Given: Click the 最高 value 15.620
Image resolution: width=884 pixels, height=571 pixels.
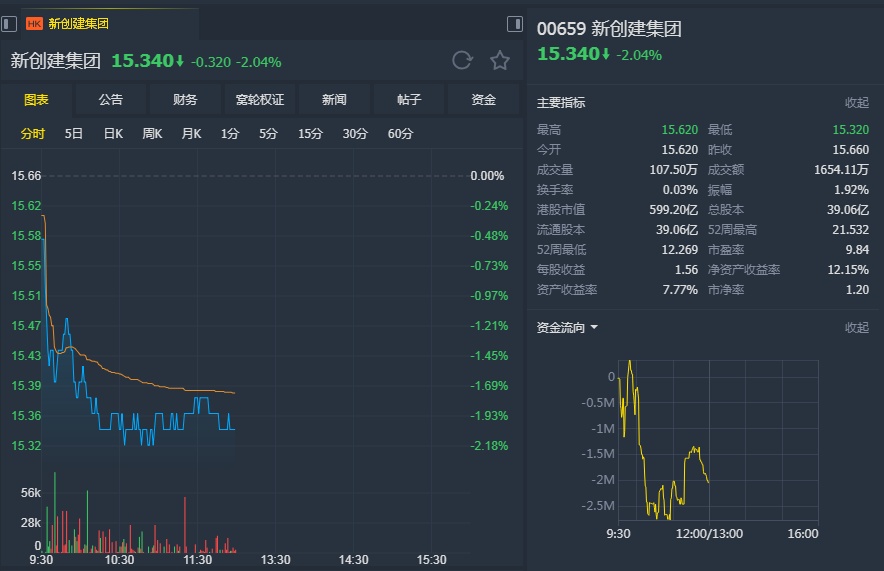Looking at the screenshot, I should (x=679, y=130).
